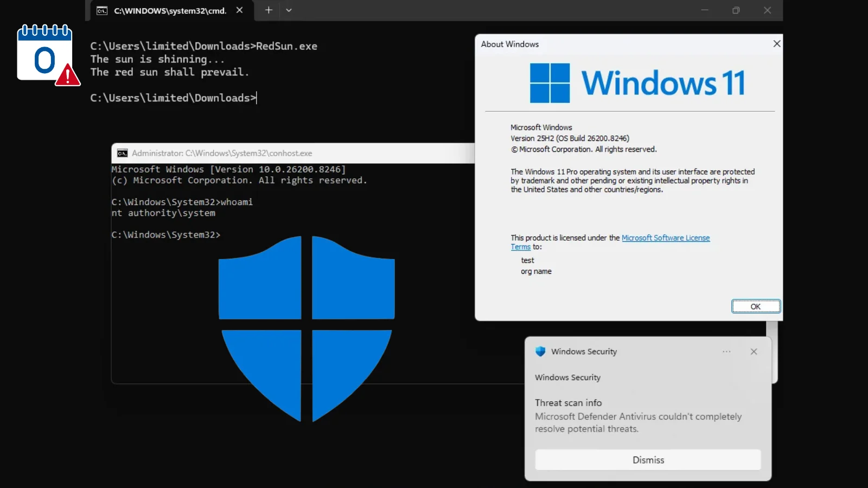The width and height of the screenshot is (868, 488).
Task: Minimize the terminal window
Action: click(x=705, y=10)
